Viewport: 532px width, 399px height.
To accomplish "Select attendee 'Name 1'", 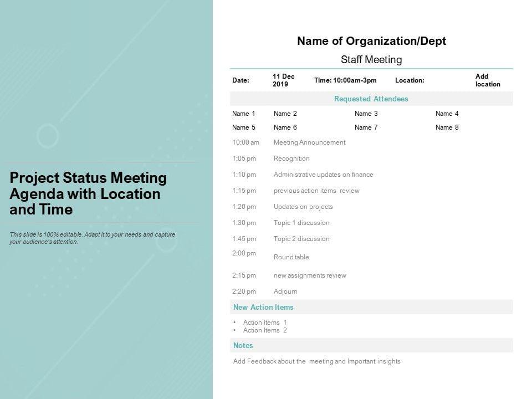I will [244, 114].
